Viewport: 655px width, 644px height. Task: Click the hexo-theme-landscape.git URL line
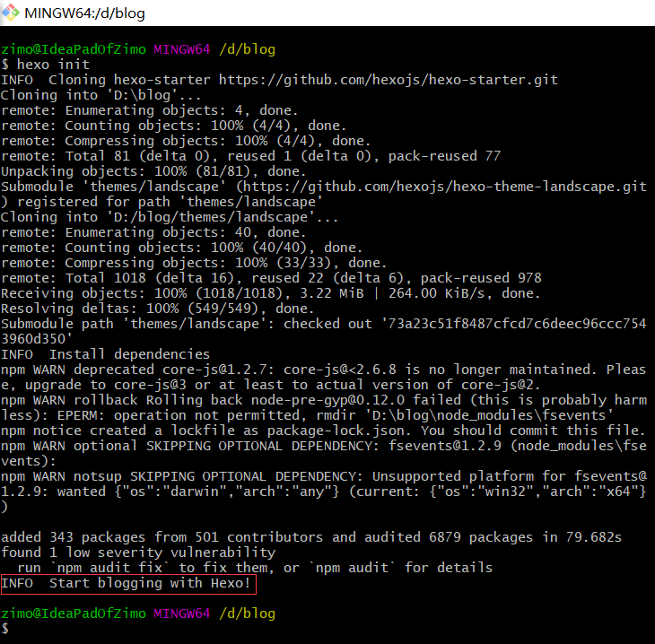pos(324,187)
